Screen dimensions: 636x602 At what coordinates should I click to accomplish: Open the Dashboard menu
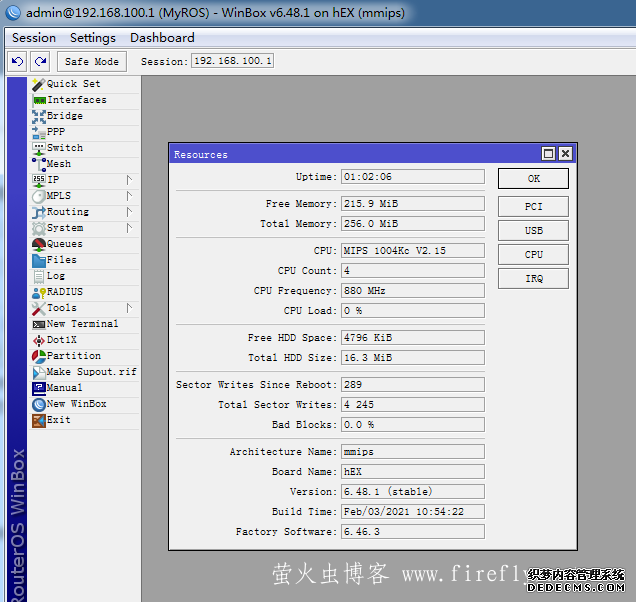point(162,38)
